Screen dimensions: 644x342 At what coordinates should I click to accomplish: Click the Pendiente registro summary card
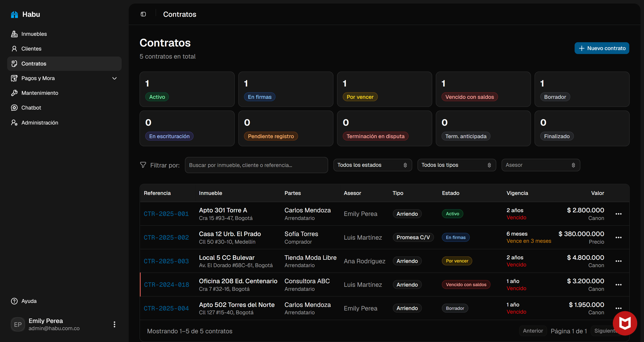click(x=286, y=129)
